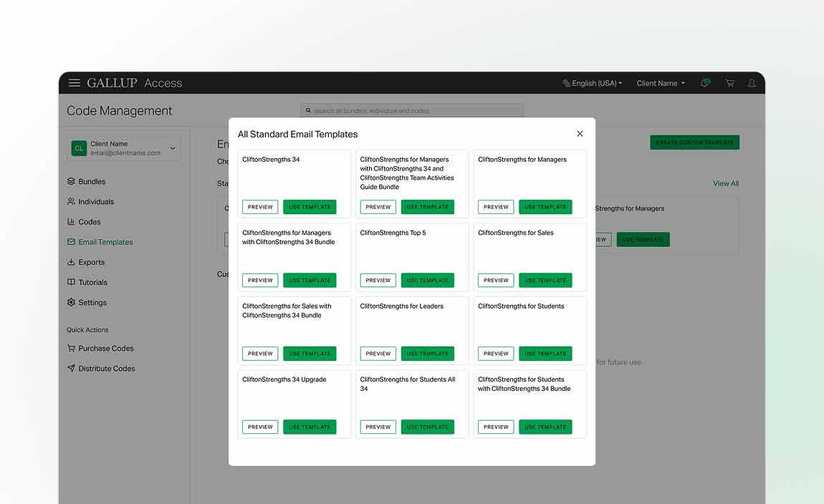
Task: Click the user profile icon
Action: coord(752,83)
